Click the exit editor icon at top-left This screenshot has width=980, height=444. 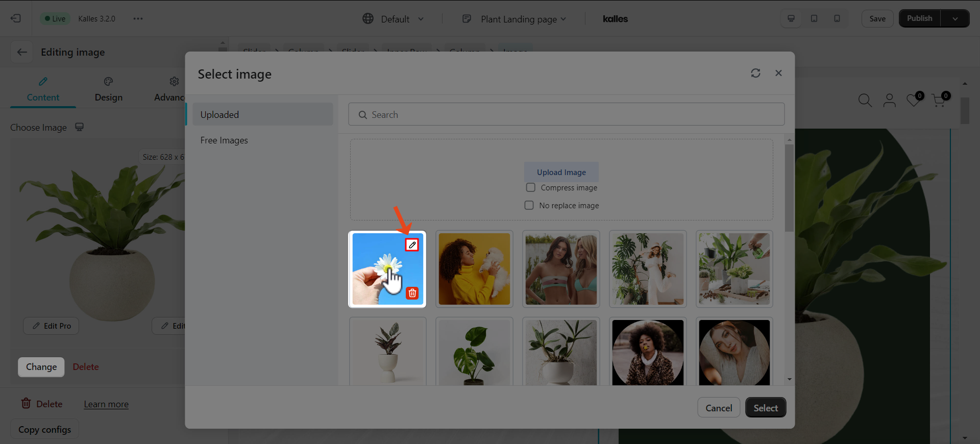click(16, 18)
